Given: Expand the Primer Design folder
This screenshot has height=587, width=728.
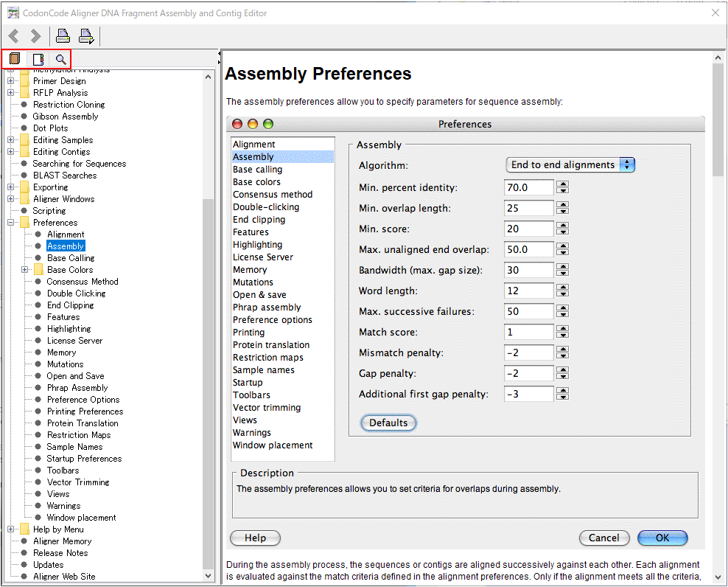Looking at the screenshot, I should (x=10, y=81).
